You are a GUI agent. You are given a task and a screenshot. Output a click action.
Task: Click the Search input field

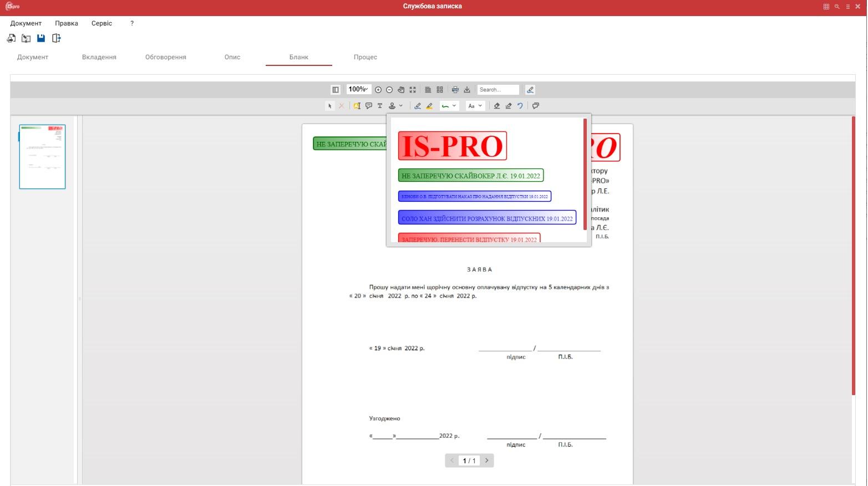coord(498,90)
